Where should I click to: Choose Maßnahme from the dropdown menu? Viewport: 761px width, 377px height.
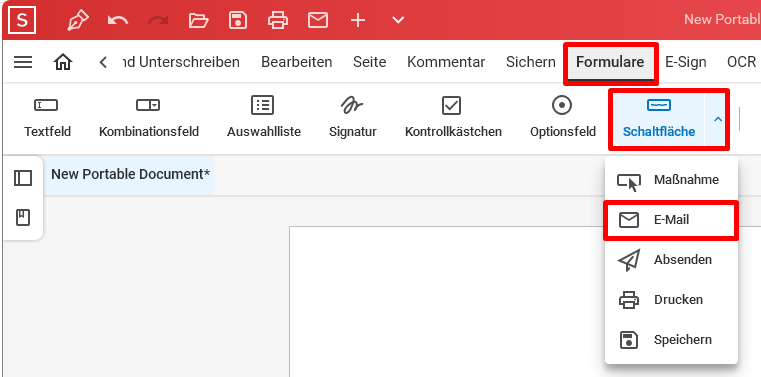pyautogui.click(x=671, y=180)
